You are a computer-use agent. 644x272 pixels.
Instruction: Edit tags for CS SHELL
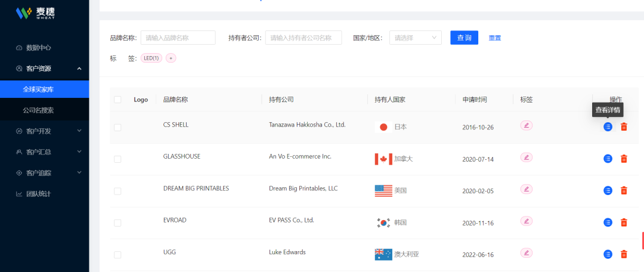click(526, 125)
